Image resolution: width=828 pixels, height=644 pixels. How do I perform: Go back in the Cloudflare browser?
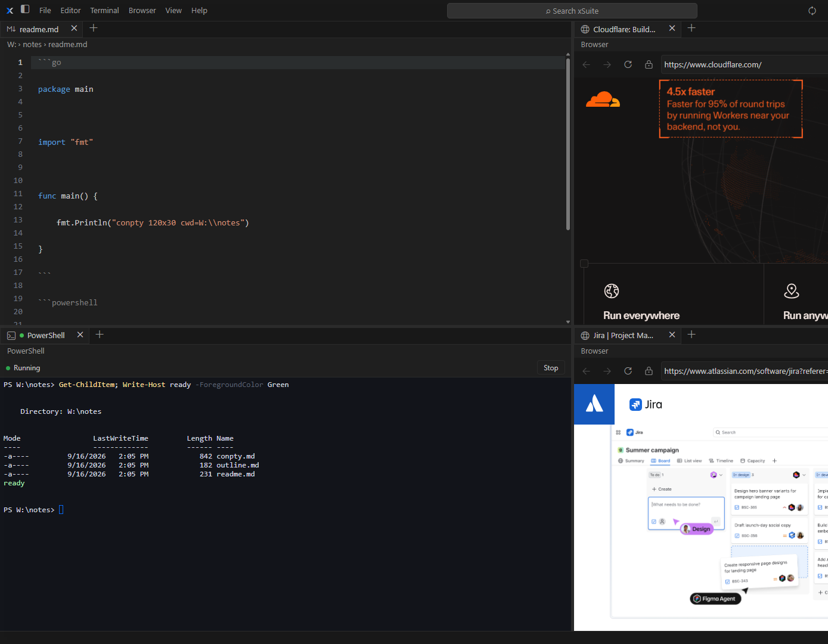[587, 64]
